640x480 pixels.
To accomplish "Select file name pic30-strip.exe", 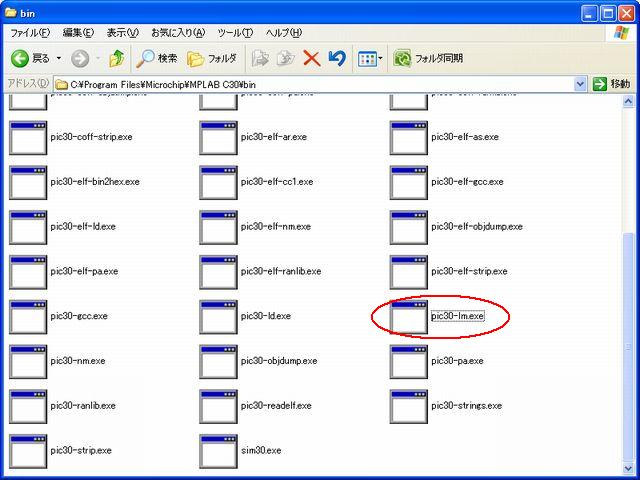I will coord(81,451).
